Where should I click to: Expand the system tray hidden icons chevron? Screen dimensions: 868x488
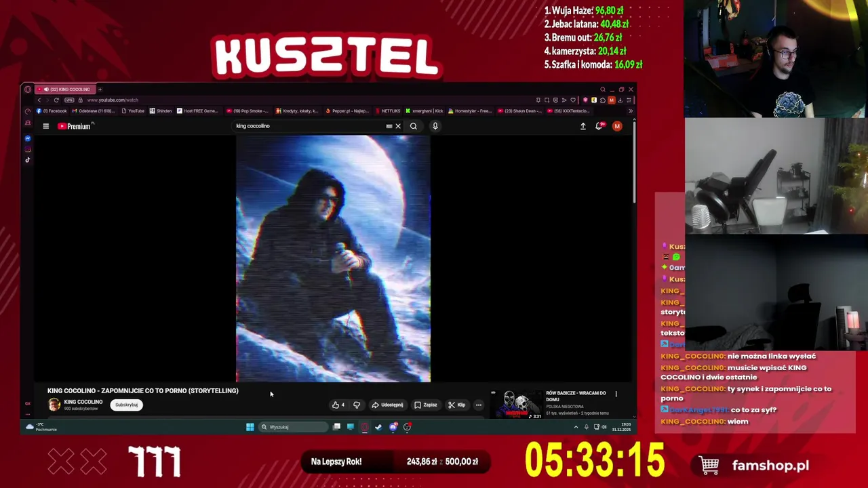click(x=576, y=427)
